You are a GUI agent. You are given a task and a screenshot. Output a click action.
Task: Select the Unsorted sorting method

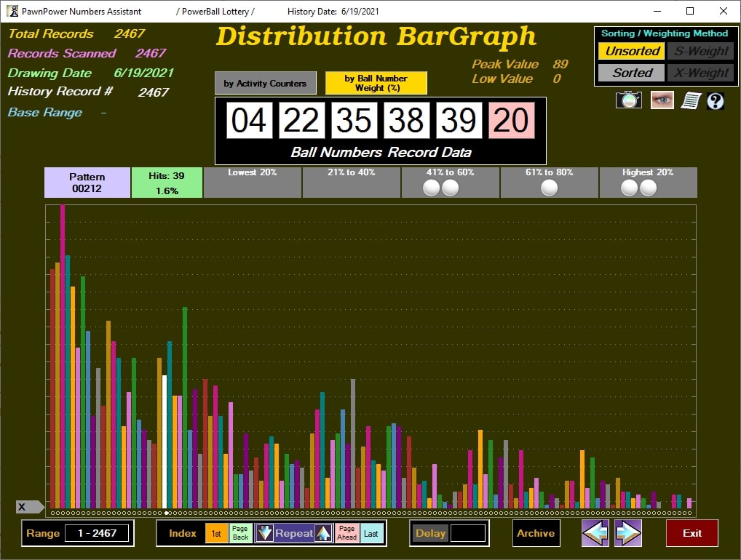[631, 51]
